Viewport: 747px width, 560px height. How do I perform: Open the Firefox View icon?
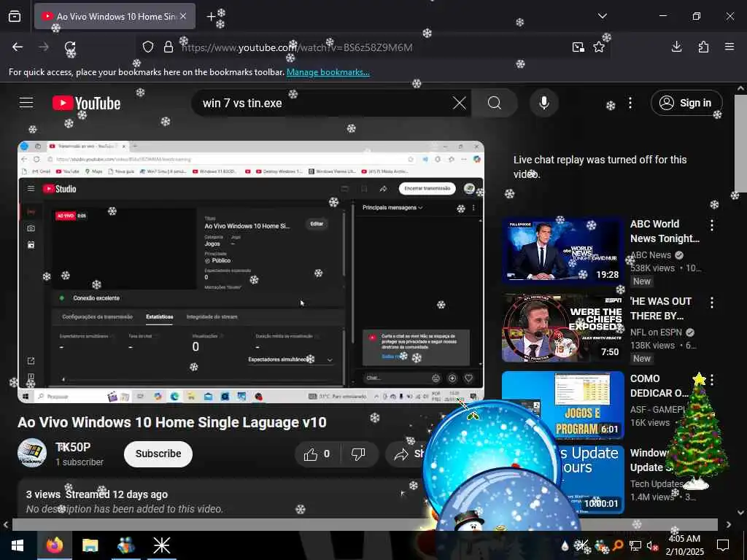pos(15,16)
